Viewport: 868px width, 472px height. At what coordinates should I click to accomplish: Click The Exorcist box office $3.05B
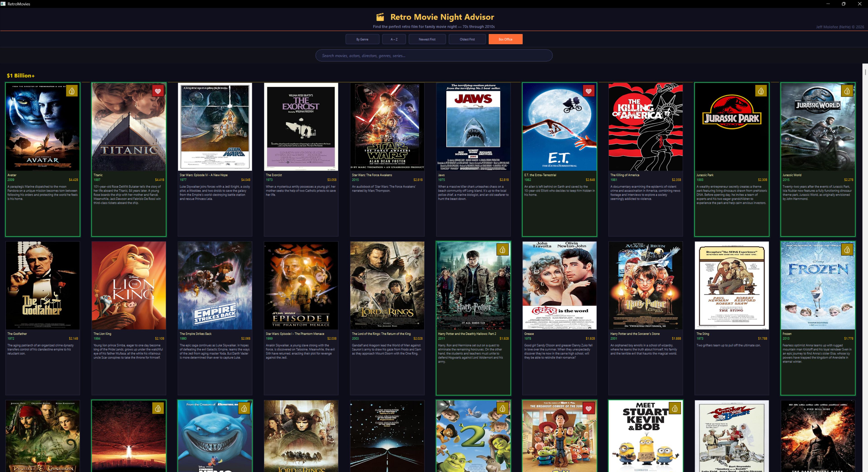point(332,179)
